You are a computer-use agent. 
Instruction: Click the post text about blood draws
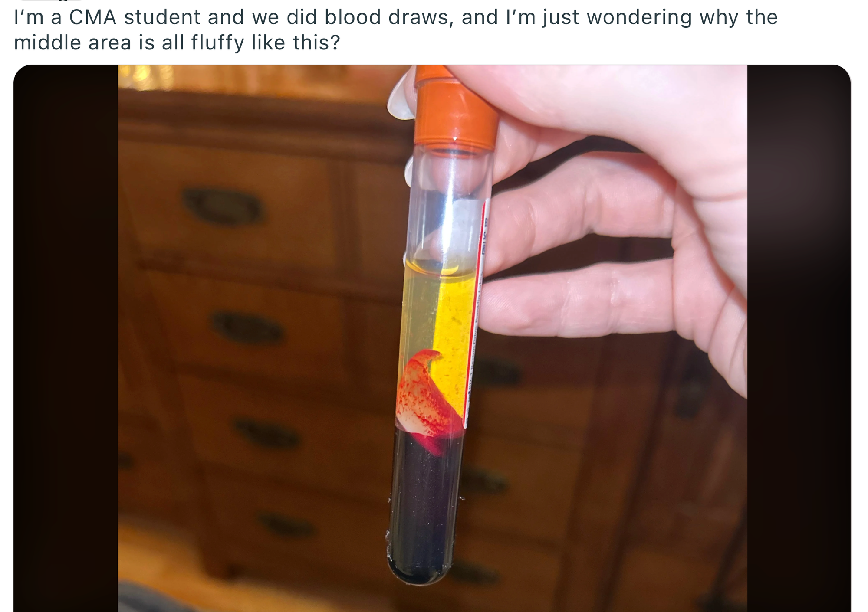pyautogui.click(x=395, y=29)
